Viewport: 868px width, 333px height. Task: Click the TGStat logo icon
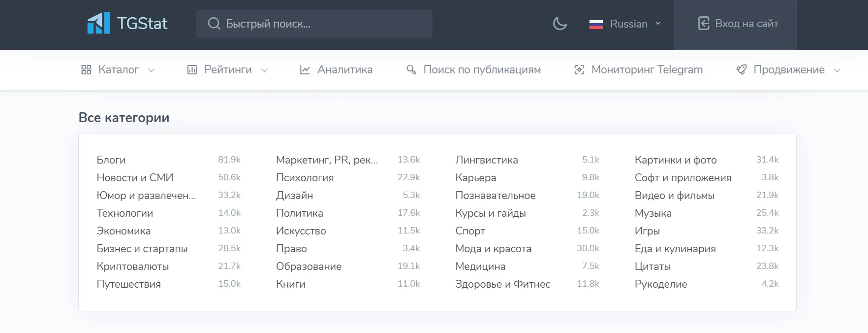tap(98, 23)
